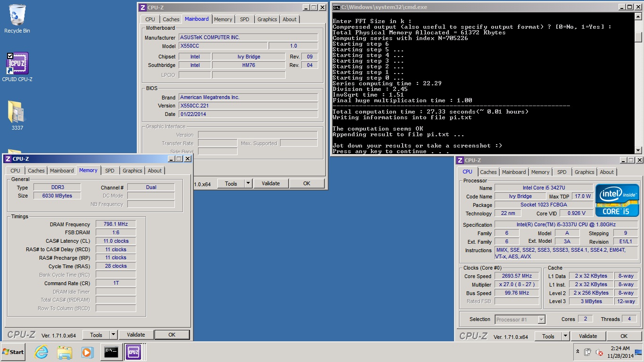644x362 pixels.
Task: Click the CAS# Latency 11.0 clocks field
Action: [116, 241]
